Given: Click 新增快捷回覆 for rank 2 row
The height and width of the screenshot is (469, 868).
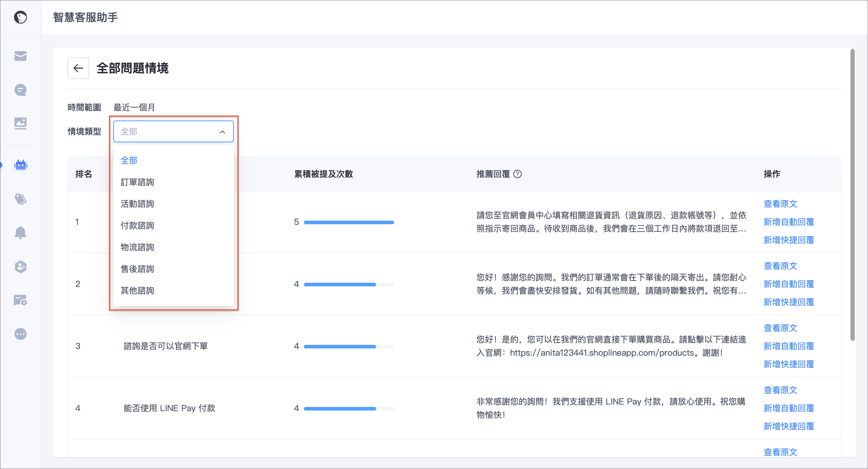Looking at the screenshot, I should (x=789, y=302).
